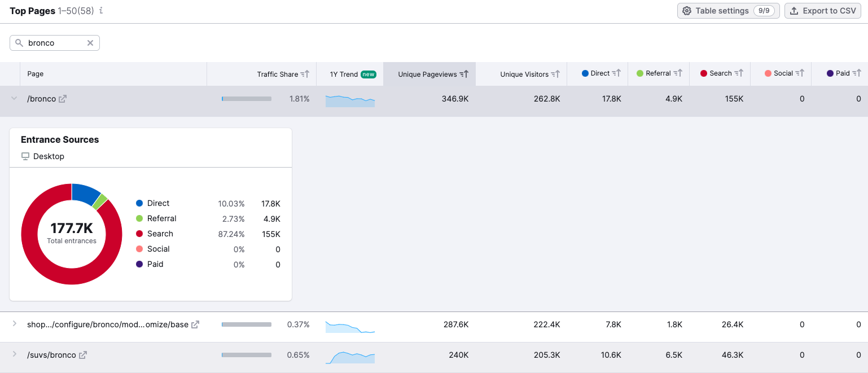Viewport: 868px width, 373px height.
Task: Click the external link icon on the configure bronco row
Action: (195, 324)
